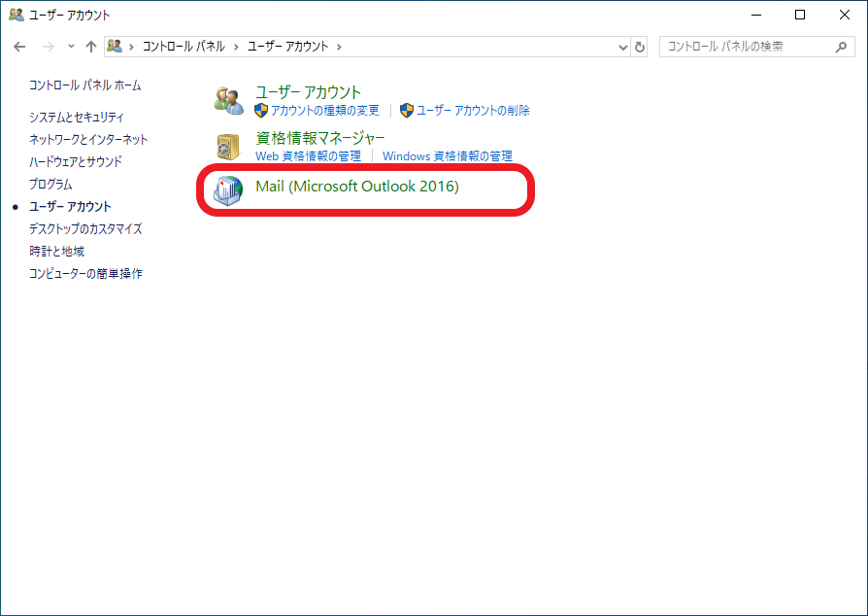
Task: Expand chevron after コントロール パネル breadcrumb
Action: tap(236, 47)
